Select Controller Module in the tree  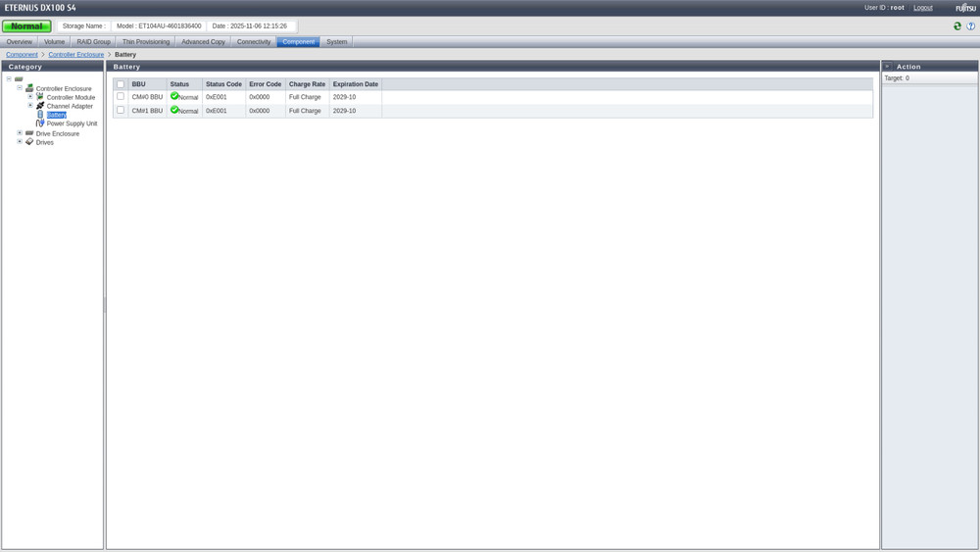point(72,97)
